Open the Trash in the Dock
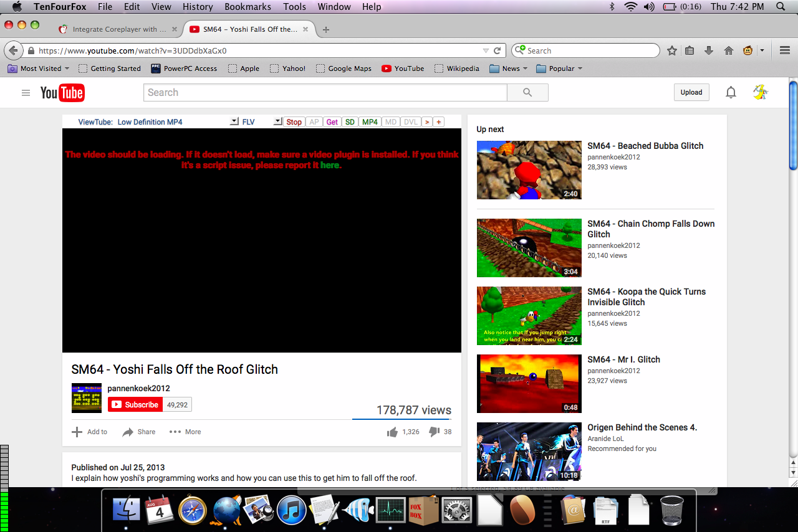Viewport: 798px width, 532px height. tap(671, 510)
